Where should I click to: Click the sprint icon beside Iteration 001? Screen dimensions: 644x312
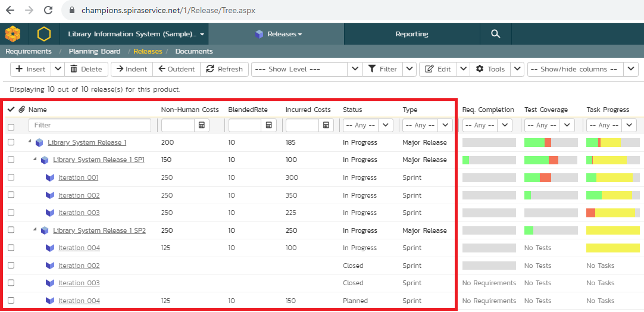point(50,178)
